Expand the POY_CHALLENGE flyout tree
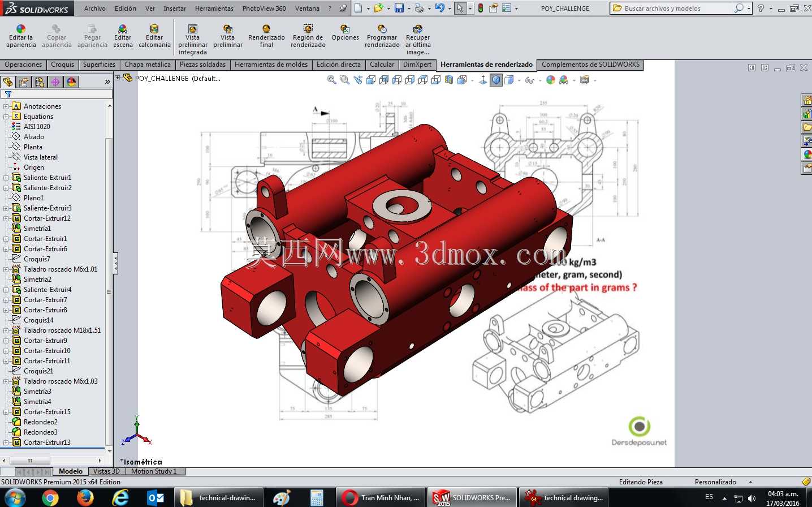 (x=118, y=78)
